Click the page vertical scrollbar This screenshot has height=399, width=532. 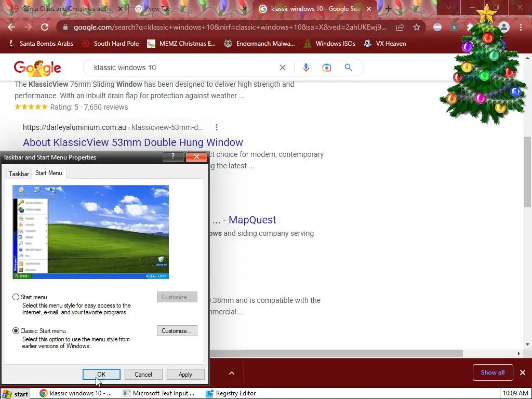[527, 171]
